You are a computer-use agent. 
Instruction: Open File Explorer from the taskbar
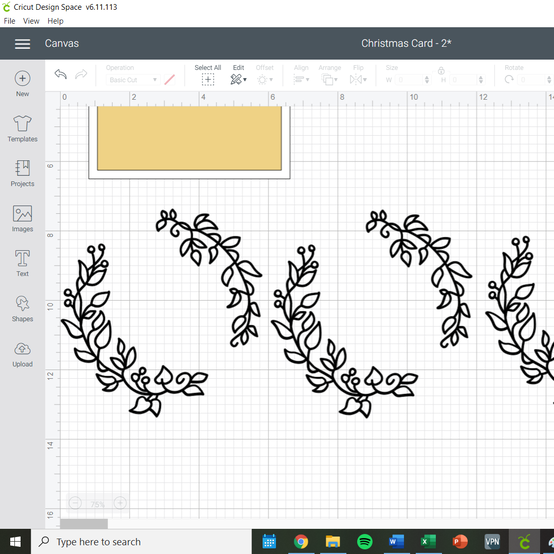[332, 541]
